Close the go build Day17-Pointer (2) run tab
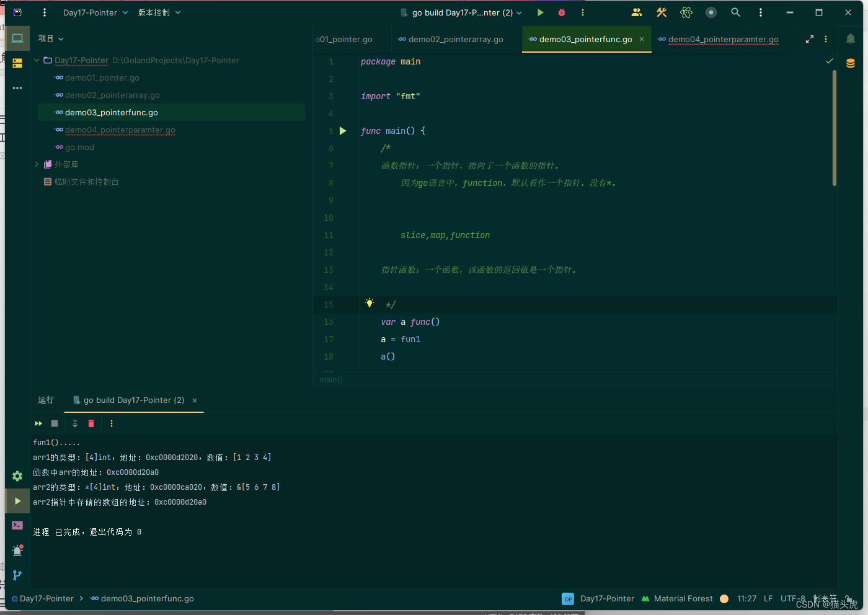Viewport: 868px width, 615px height. click(x=195, y=400)
